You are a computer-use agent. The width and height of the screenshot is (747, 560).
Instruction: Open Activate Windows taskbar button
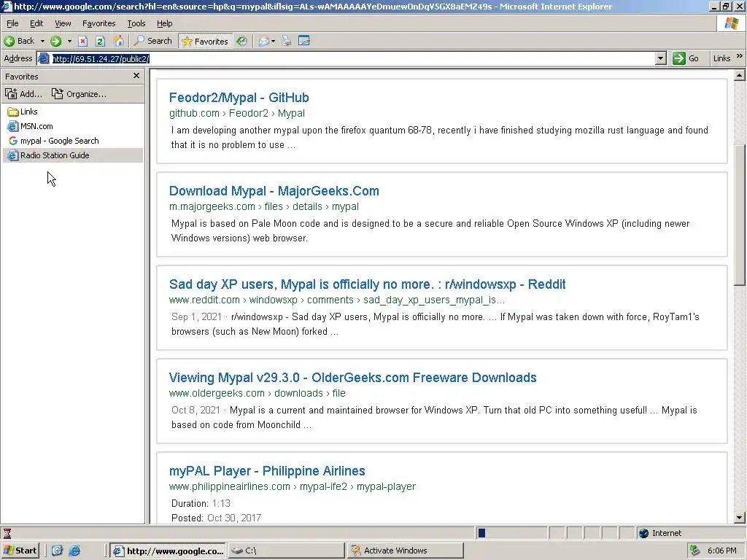[x=405, y=551]
